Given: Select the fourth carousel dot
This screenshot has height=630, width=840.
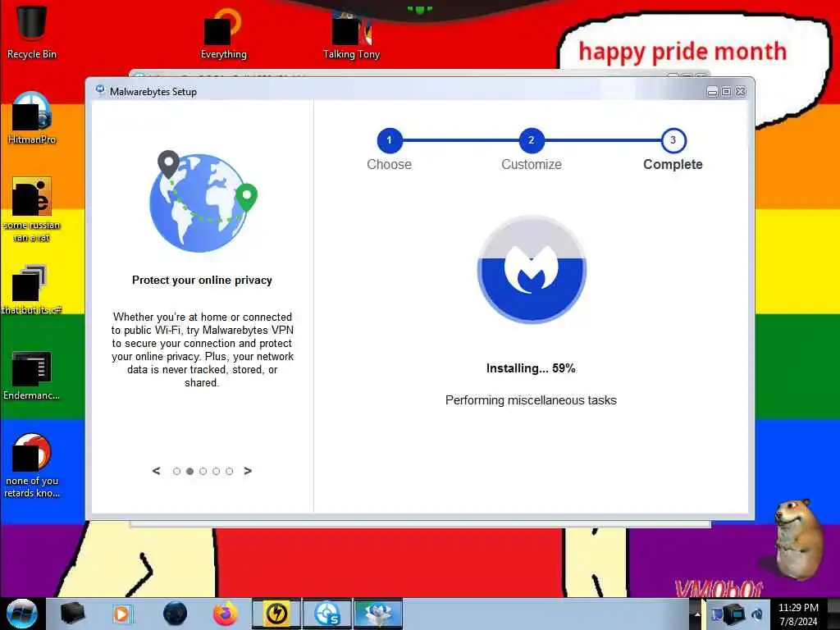Looking at the screenshot, I should coord(216,472).
